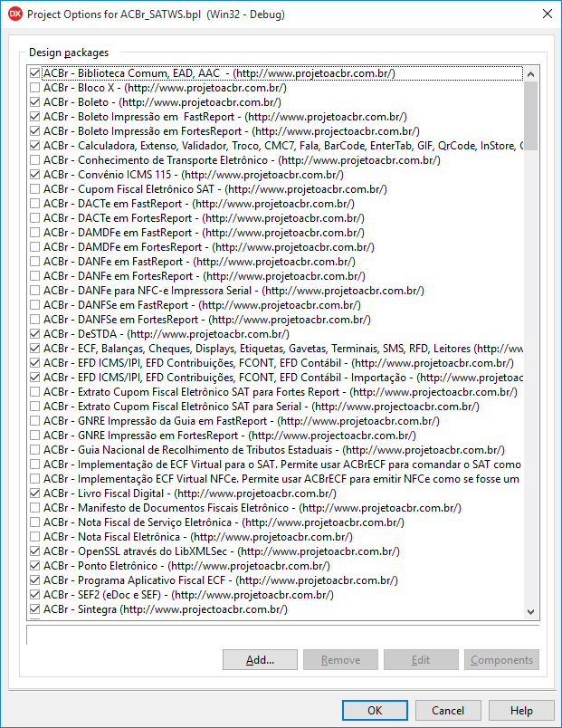This screenshot has height=728, width=562.
Task: Uncheck ACBr - SEF2 (eDoc e SEF) checkbox
Action: coord(34,595)
